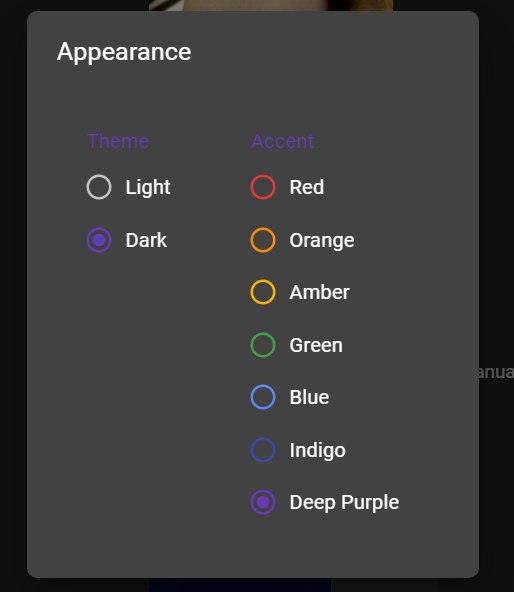Select the Orange accent radio circle

[263, 240]
